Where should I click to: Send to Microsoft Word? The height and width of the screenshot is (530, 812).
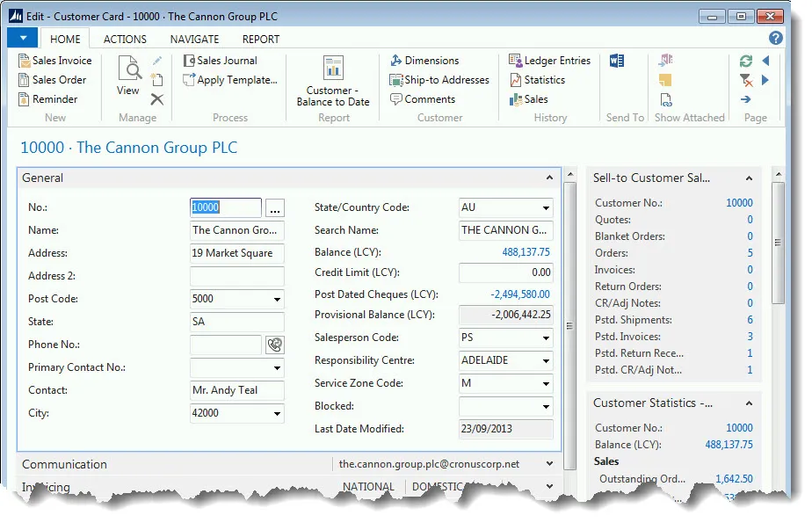click(x=617, y=61)
